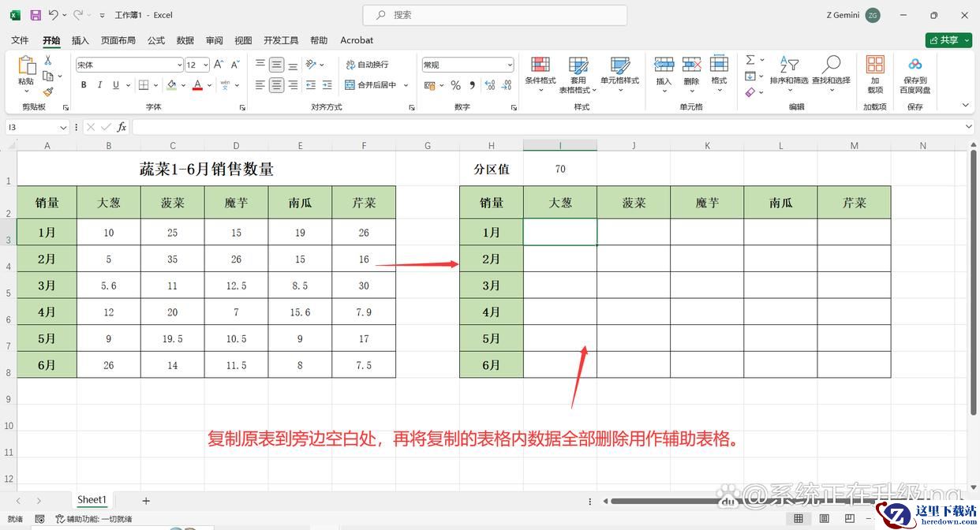Expand the number format dropdown (常规)
This screenshot has height=530, width=980.
[x=510, y=65]
